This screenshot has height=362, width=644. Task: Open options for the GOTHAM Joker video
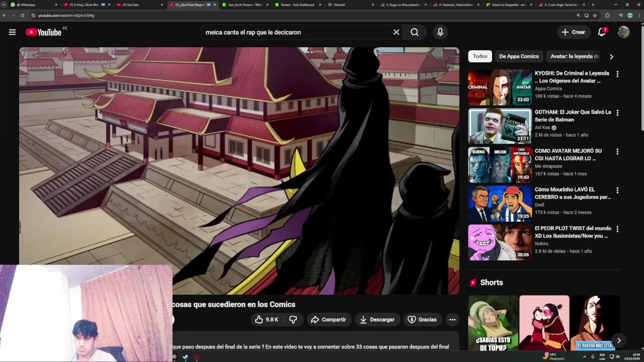click(617, 113)
